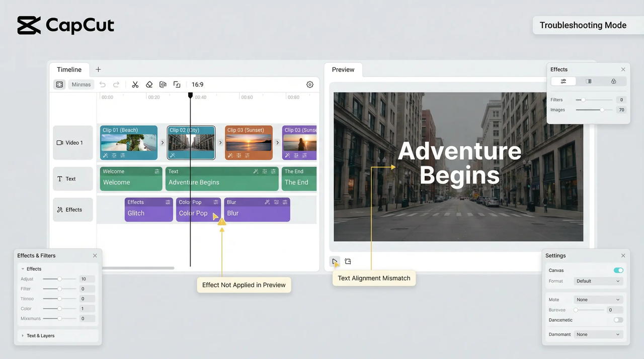The image size is (644, 359).
Task: Add a new tab with the plus icon
Action: point(98,69)
